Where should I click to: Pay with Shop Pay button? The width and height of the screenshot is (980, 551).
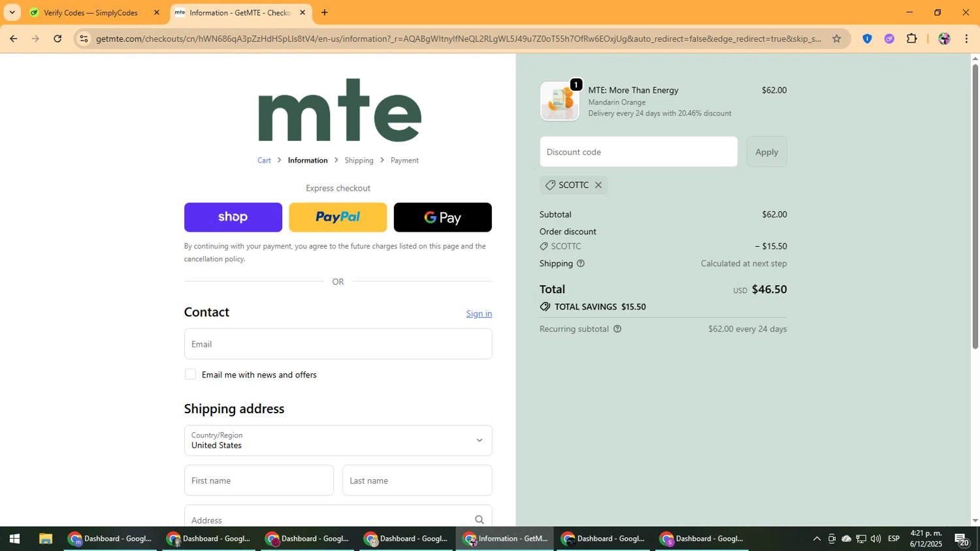233,217
